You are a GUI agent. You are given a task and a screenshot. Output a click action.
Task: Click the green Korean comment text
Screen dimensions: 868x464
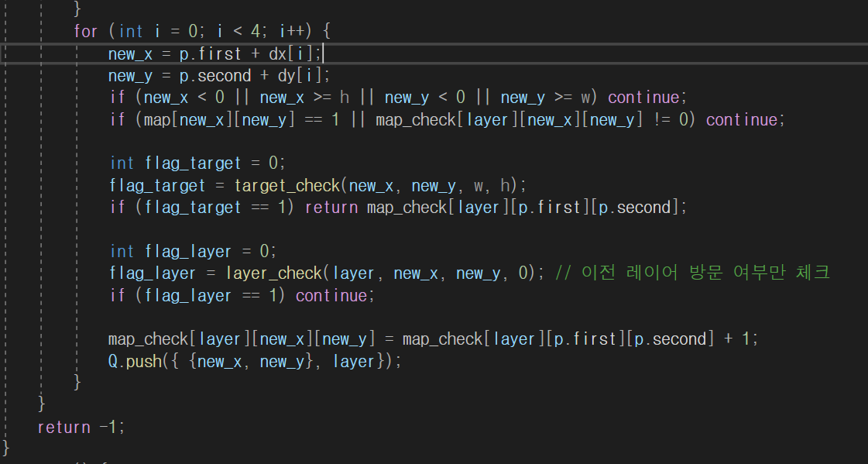(x=692, y=273)
